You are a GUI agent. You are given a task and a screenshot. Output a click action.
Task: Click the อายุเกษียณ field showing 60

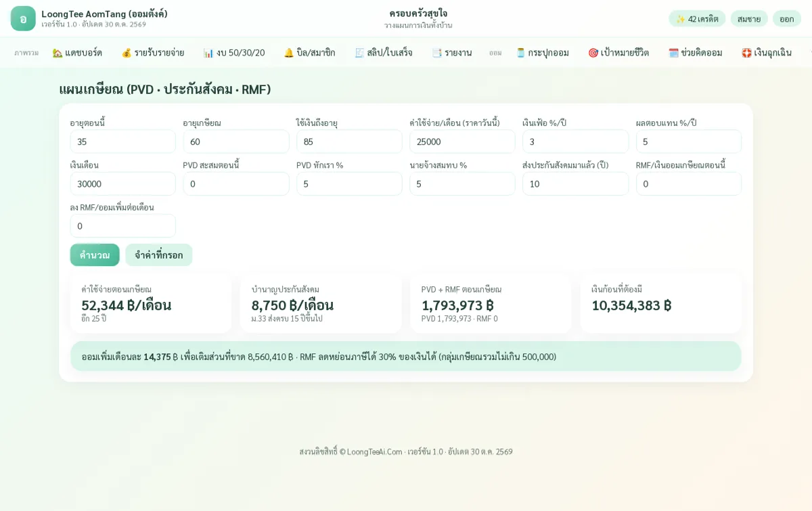pos(236,141)
